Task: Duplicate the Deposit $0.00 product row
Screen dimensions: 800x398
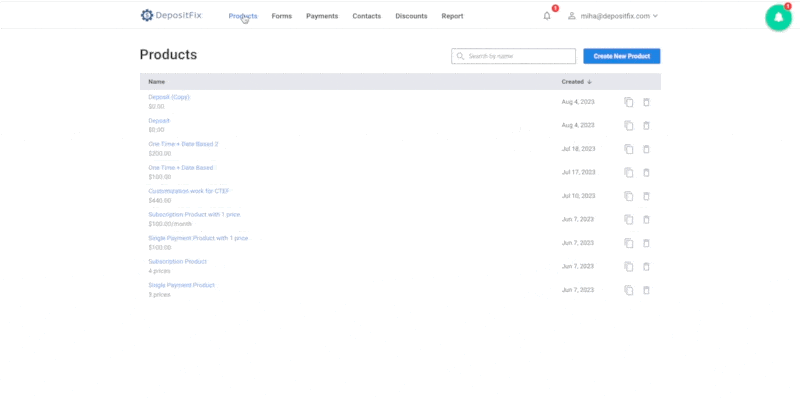Action: point(629,126)
